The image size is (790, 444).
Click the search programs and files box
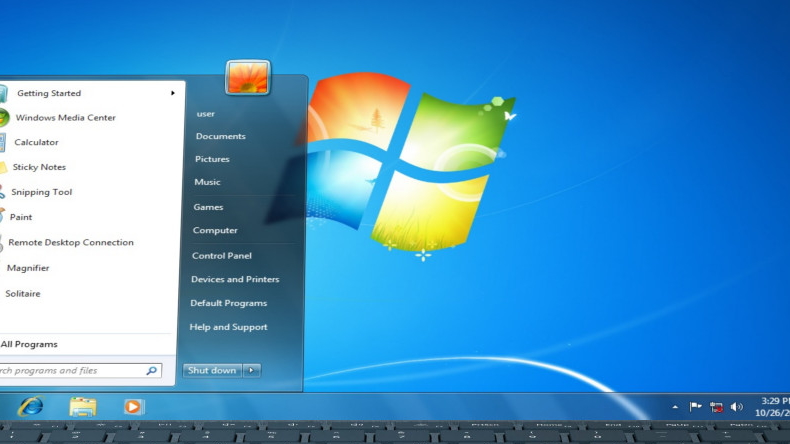pyautogui.click(x=70, y=370)
